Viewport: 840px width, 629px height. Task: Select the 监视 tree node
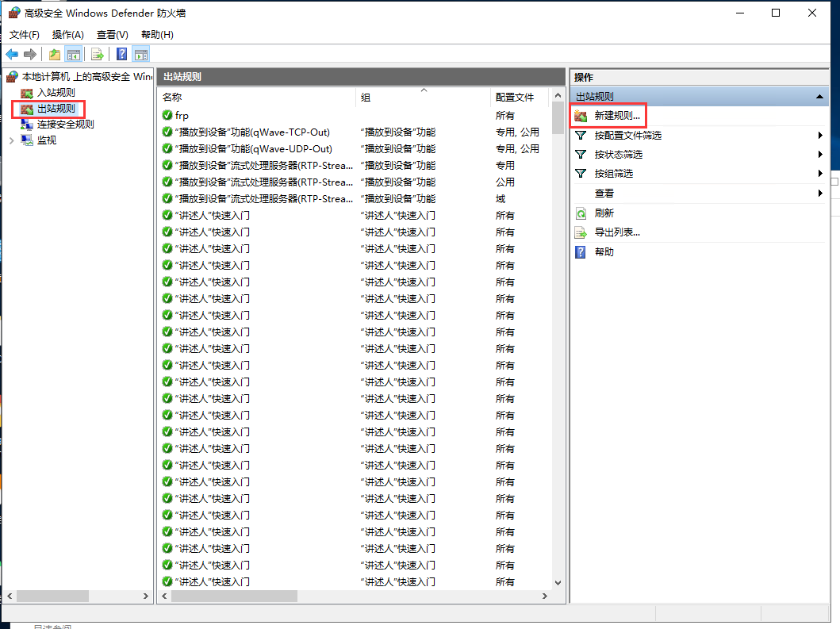47,140
